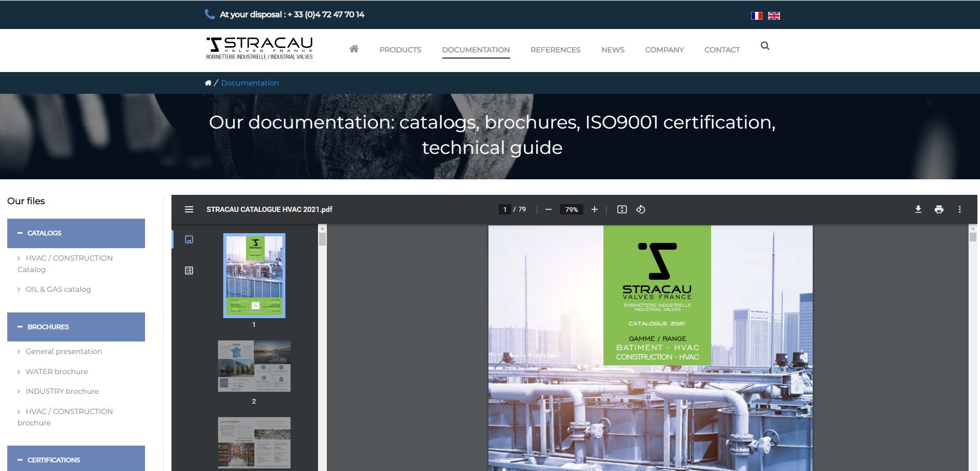The height and width of the screenshot is (471, 980).
Task: Click the fit to page icon
Action: pos(622,209)
